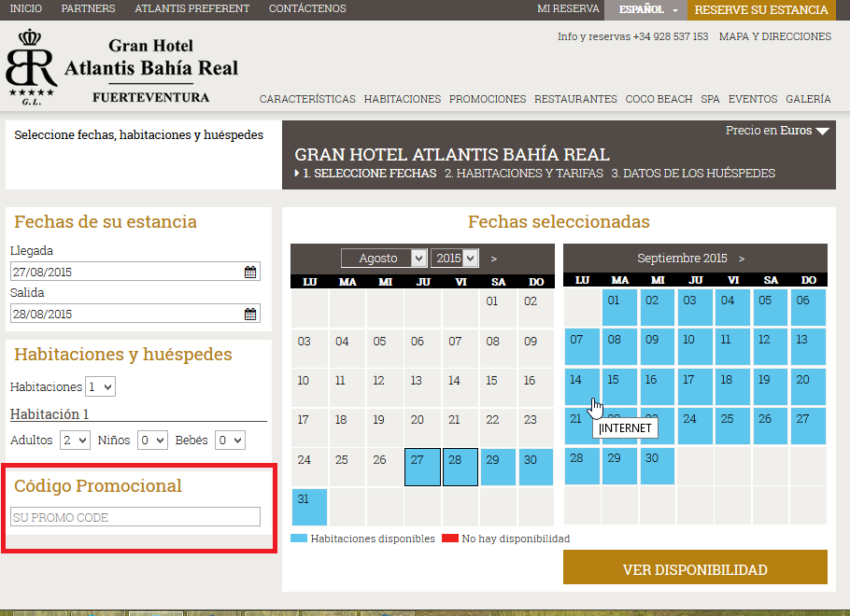The width and height of the screenshot is (850, 616).
Task: Open the Agosto month dropdown
Action: tap(383, 259)
